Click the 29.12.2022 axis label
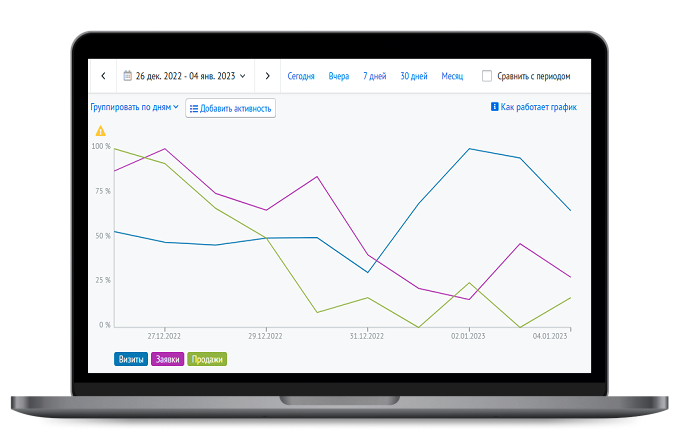The height and width of the screenshot is (432, 680). (x=265, y=336)
